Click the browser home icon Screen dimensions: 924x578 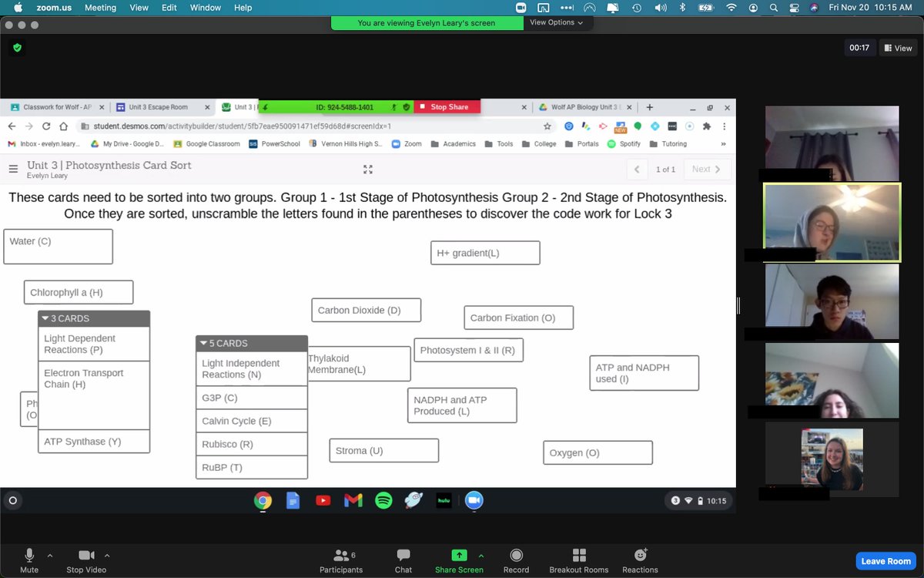[63, 126]
